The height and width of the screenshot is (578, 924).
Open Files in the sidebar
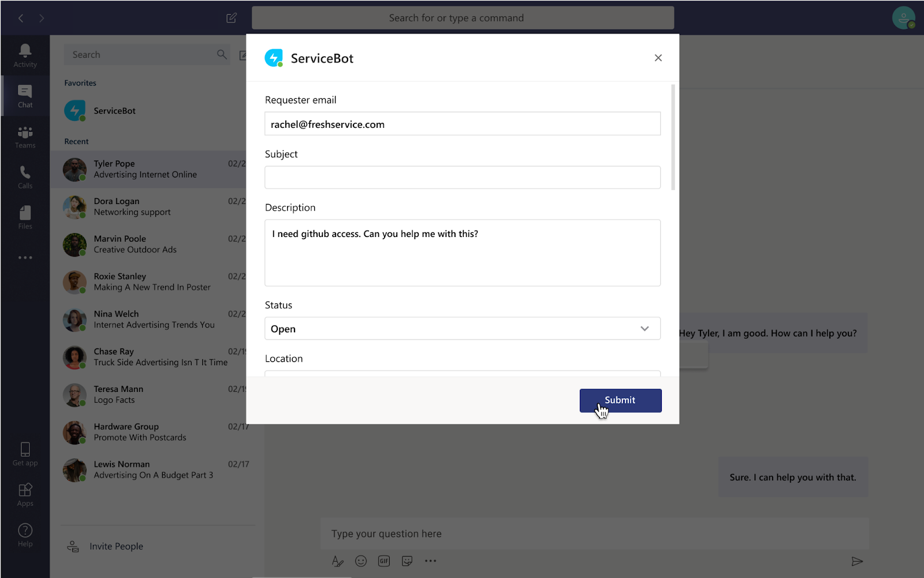[x=25, y=217]
